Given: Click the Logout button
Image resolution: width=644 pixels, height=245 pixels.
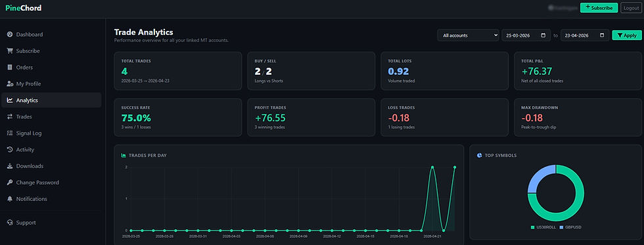Looking at the screenshot, I should point(632,8).
